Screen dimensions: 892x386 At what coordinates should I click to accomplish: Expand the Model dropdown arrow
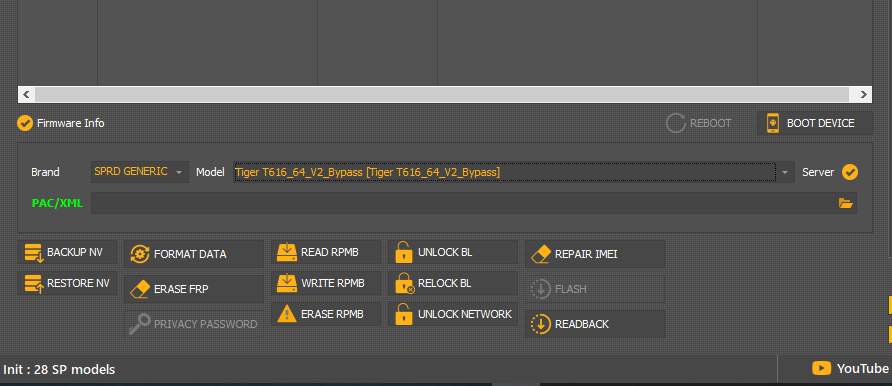pyautogui.click(x=786, y=172)
